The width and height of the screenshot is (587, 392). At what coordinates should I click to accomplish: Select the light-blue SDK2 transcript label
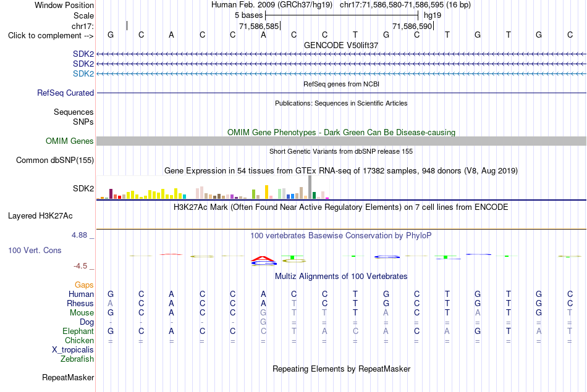pyautogui.click(x=83, y=73)
